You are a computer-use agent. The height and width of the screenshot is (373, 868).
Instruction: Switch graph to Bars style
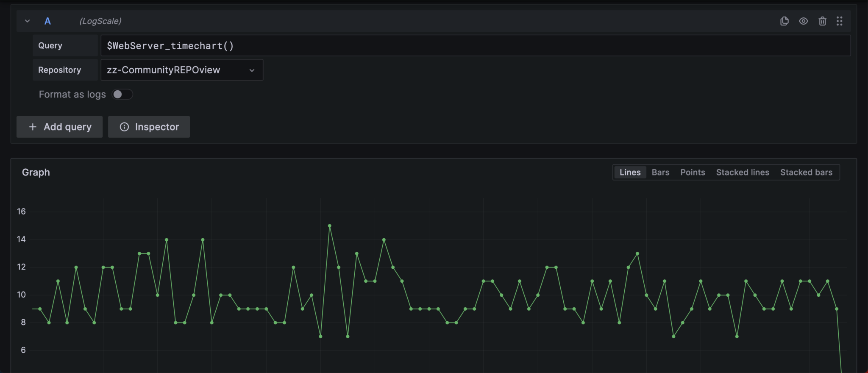[660, 173]
